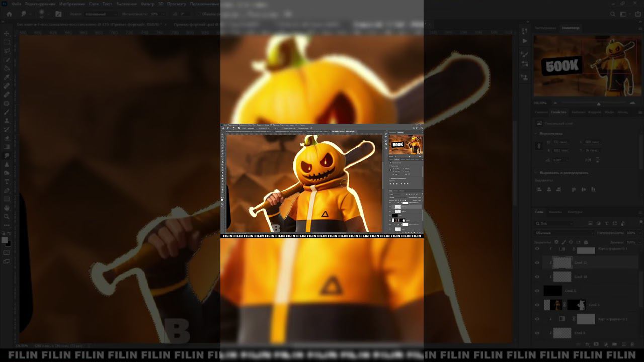644x362 pixels.
Task: Toggle the width-height link in Properties
Action: coord(539,146)
